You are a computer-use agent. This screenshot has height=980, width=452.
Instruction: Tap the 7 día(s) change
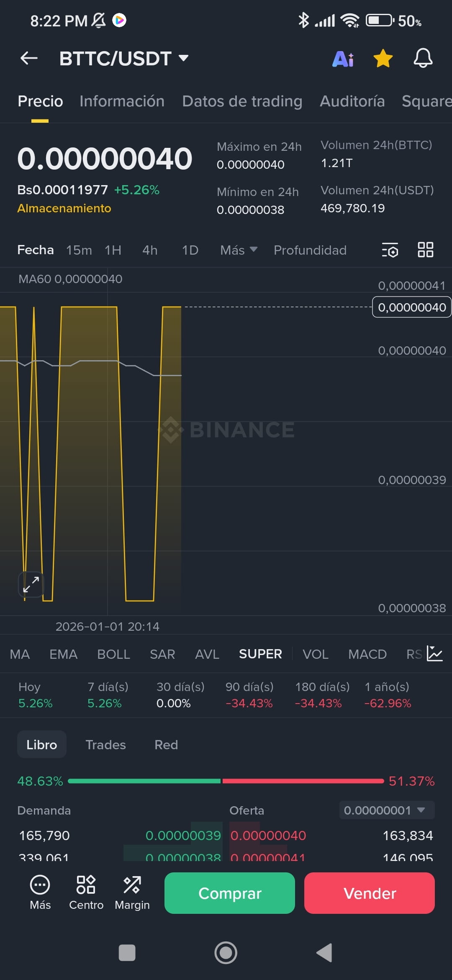tap(108, 695)
